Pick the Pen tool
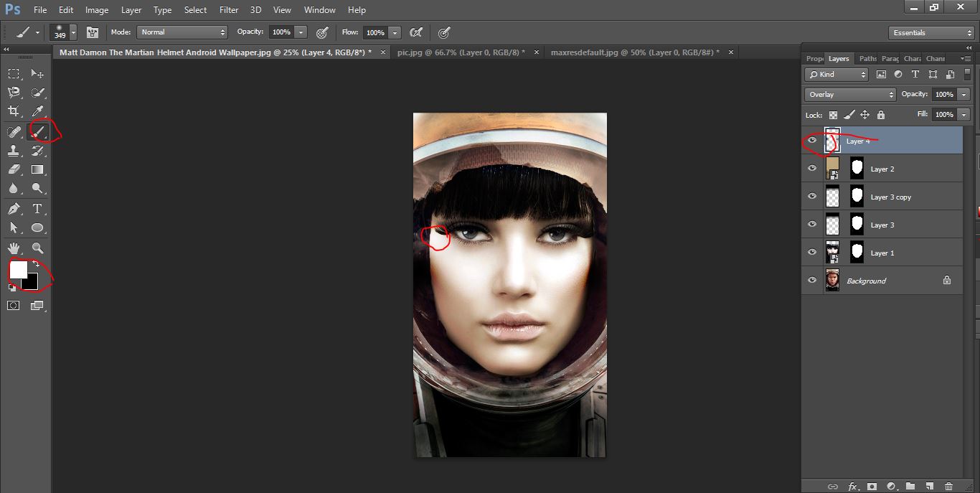The height and width of the screenshot is (493, 980). pos(14,209)
